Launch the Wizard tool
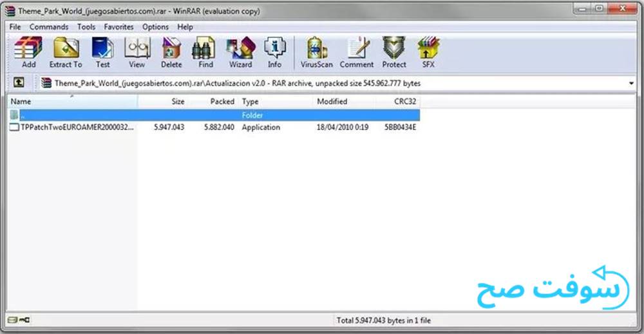 241,52
